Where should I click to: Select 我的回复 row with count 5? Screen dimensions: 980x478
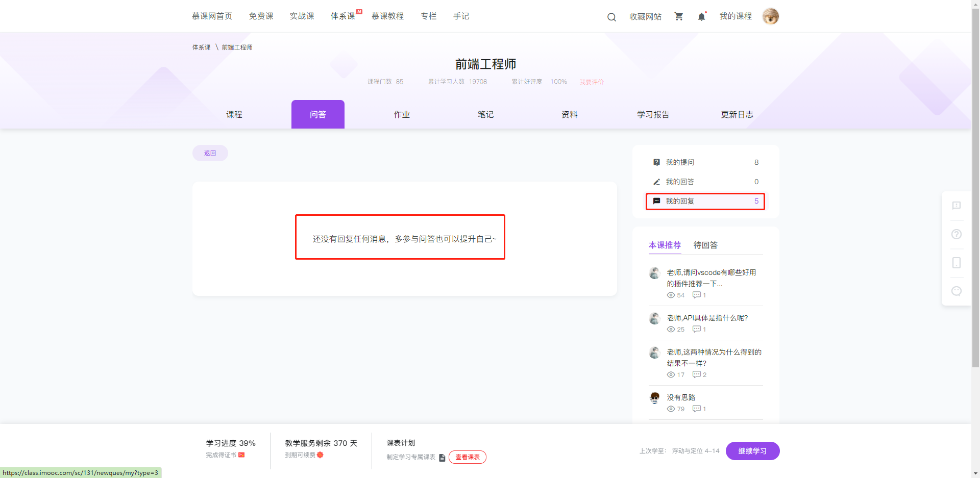tap(705, 201)
